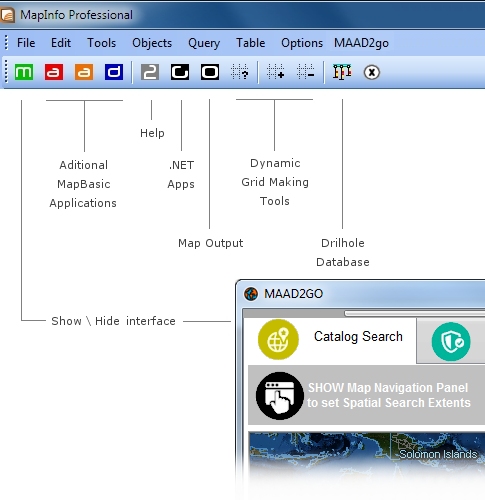Click the red 'a' MapBasic application icon
The image size is (485, 500).
(54, 72)
